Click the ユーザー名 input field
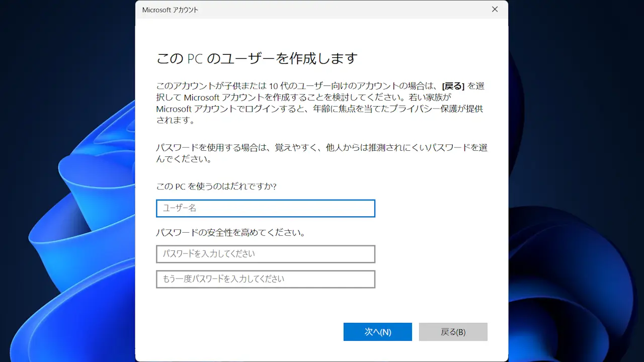Image resolution: width=644 pixels, height=362 pixels. coord(265,208)
